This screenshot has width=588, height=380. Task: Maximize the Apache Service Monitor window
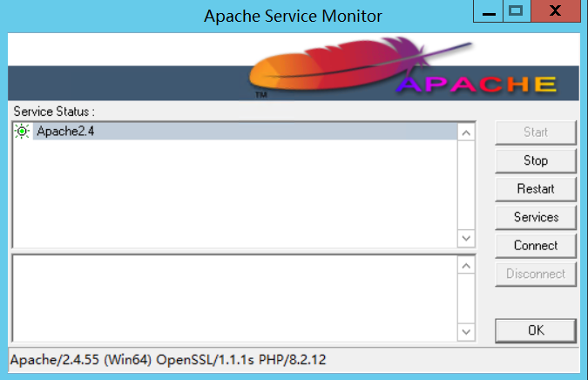pos(516,11)
